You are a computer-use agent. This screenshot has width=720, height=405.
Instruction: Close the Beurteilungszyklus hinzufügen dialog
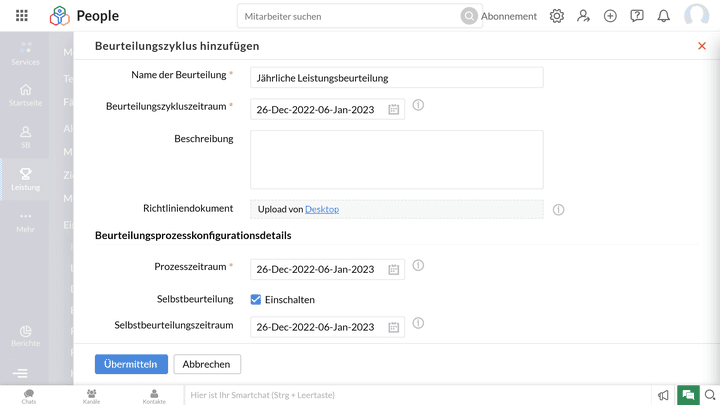tap(702, 46)
